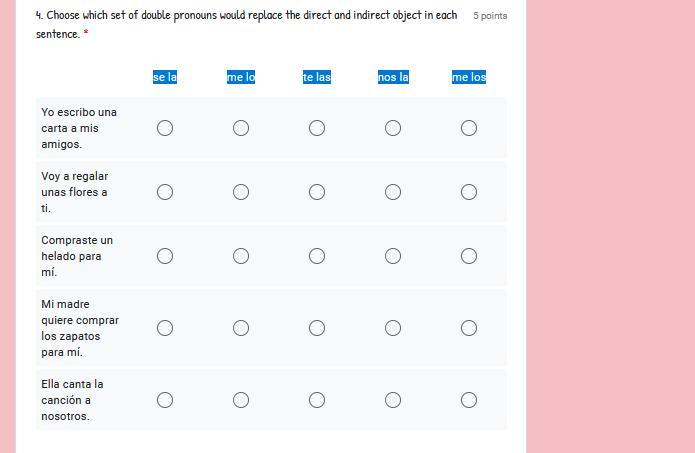
Task: Select 'se la' for 'Yo escribo una carta'
Action: 165,128
